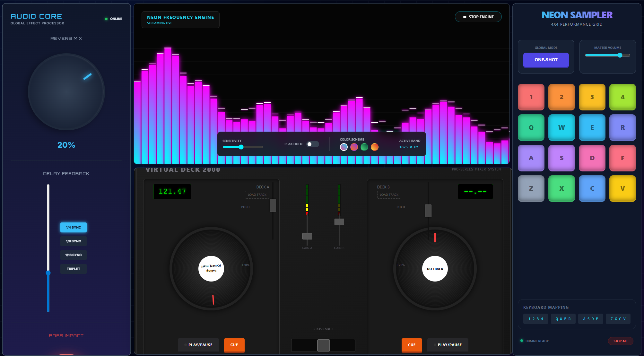Toggle the Peak Hold switch

click(x=312, y=144)
